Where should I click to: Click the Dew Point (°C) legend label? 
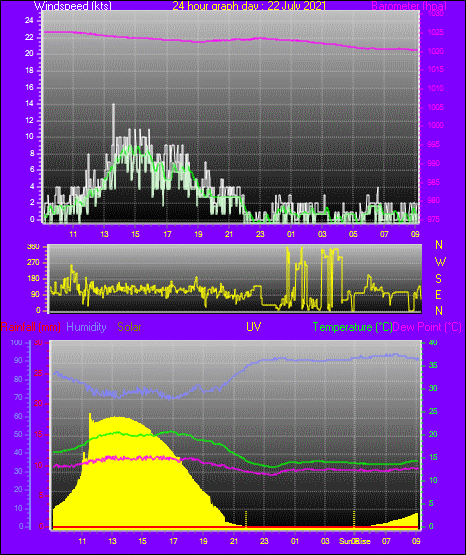tap(427, 327)
